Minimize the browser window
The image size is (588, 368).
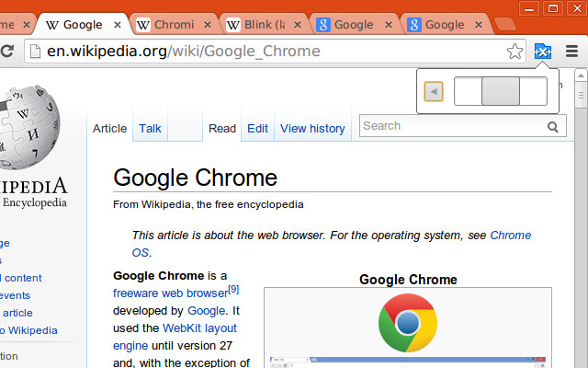(529, 8)
